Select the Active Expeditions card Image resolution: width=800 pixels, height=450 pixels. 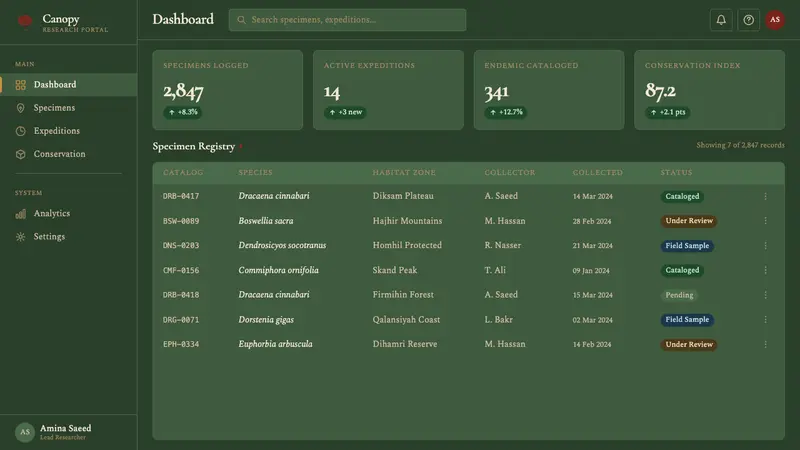click(x=388, y=90)
